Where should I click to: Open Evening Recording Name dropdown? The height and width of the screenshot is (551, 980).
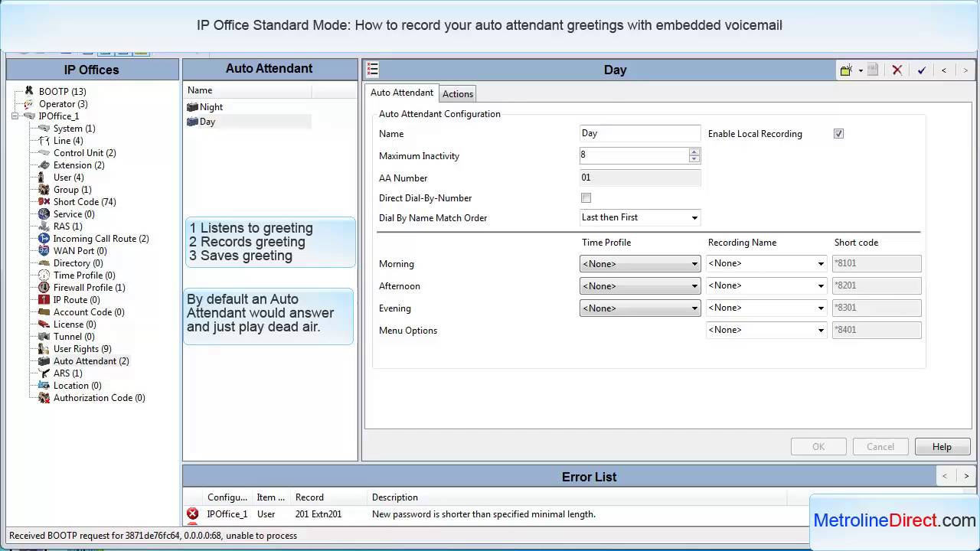(821, 308)
